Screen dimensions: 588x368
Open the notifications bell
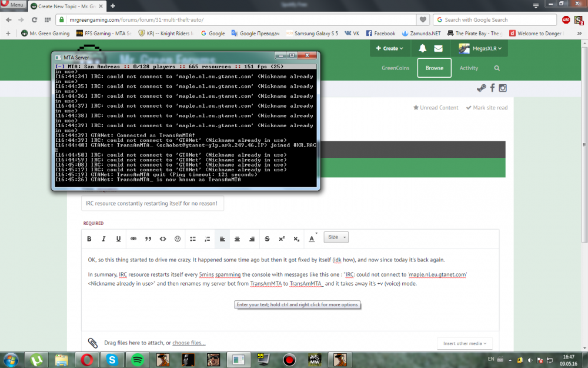point(422,48)
